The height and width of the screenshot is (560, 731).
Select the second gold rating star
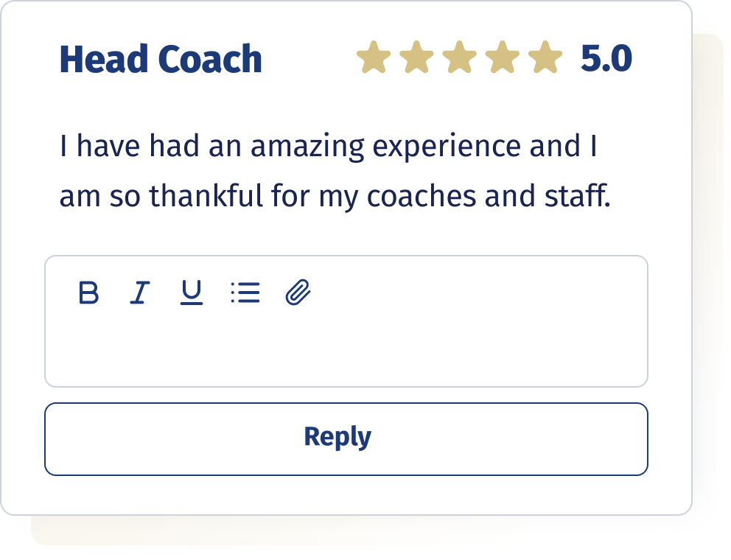[416, 57]
